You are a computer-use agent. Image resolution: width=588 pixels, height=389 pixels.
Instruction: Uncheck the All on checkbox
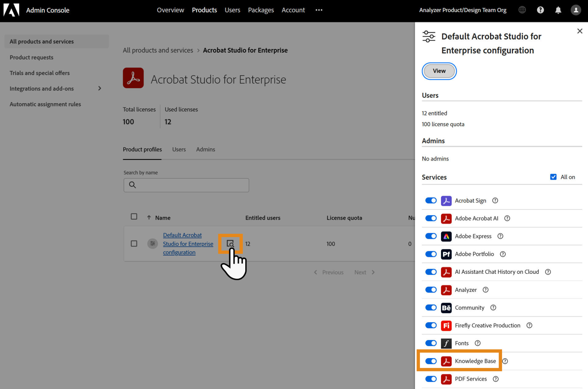point(553,177)
